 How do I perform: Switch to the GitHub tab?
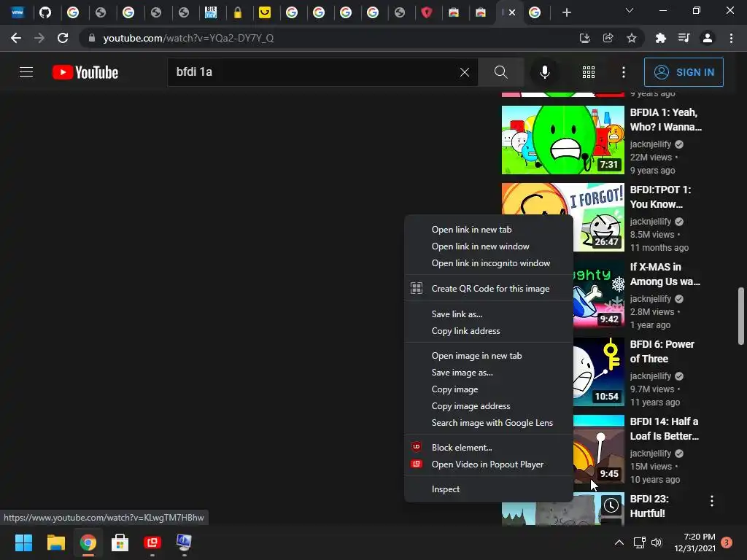point(45,12)
